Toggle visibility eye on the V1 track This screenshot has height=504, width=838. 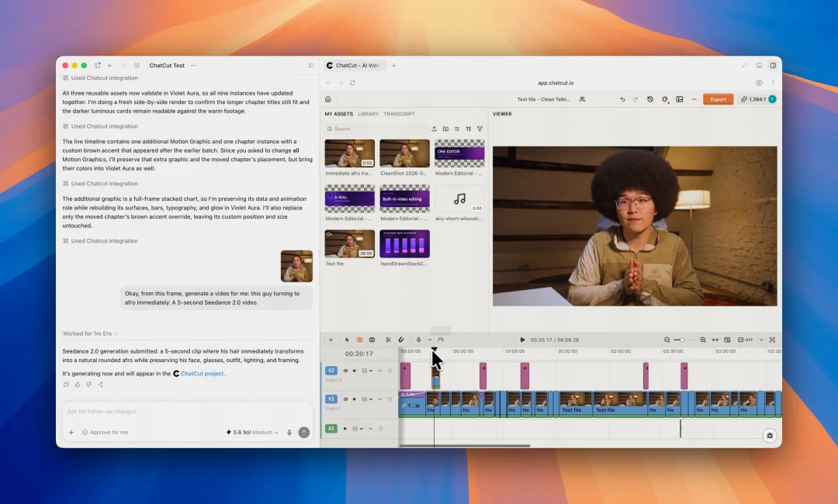click(345, 399)
